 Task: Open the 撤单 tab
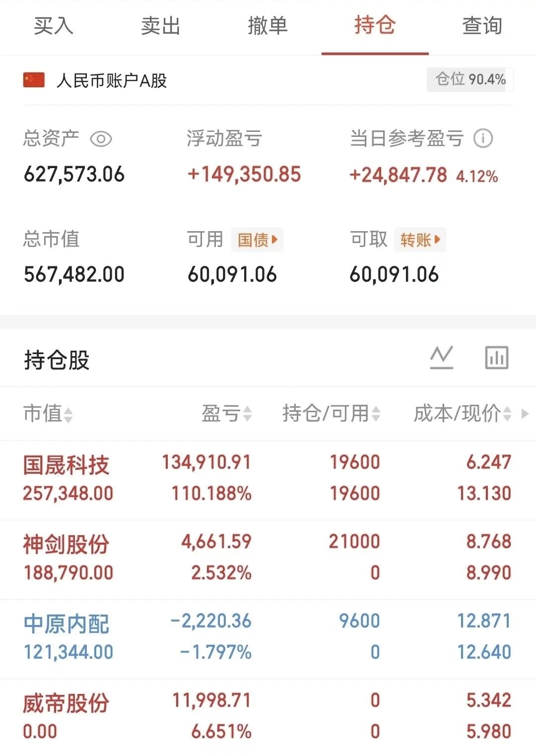pos(268,26)
